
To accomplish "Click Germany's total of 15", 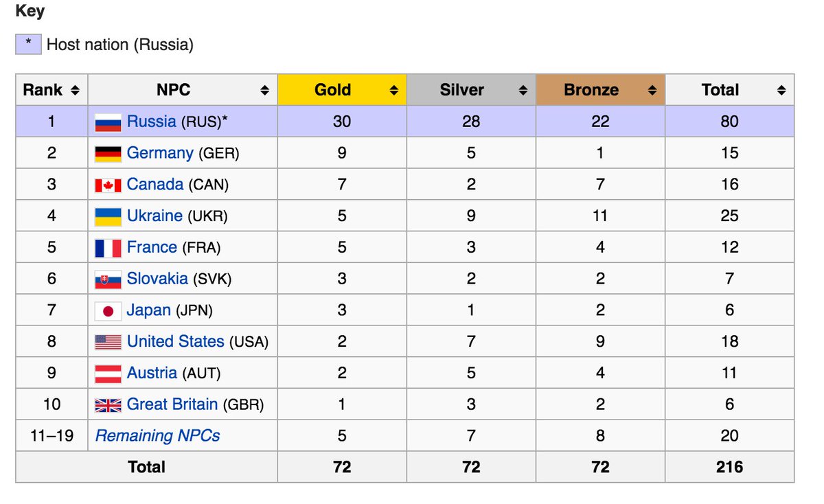I will coord(729,154).
